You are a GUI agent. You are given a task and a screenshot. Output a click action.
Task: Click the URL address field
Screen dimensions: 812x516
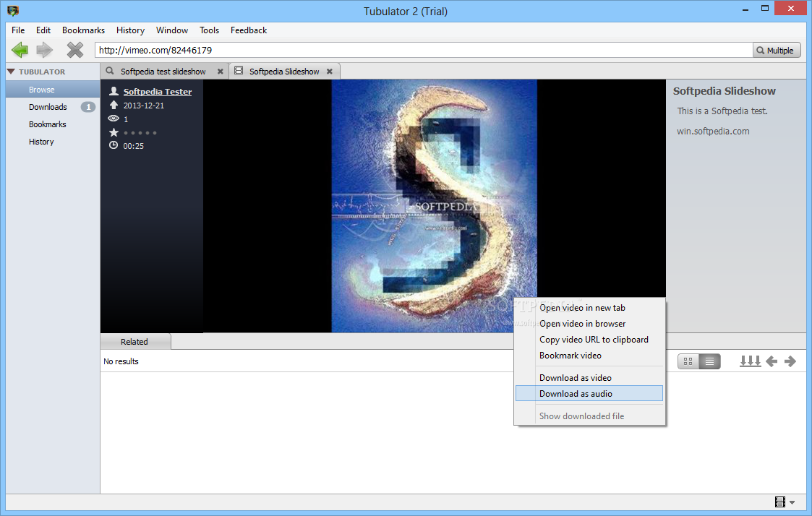tap(424, 50)
